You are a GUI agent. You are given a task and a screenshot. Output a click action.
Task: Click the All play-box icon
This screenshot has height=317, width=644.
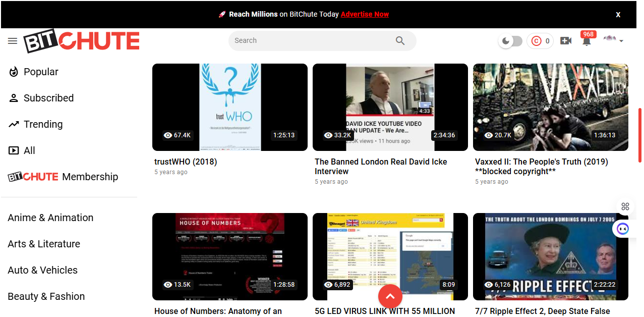pyautogui.click(x=14, y=150)
